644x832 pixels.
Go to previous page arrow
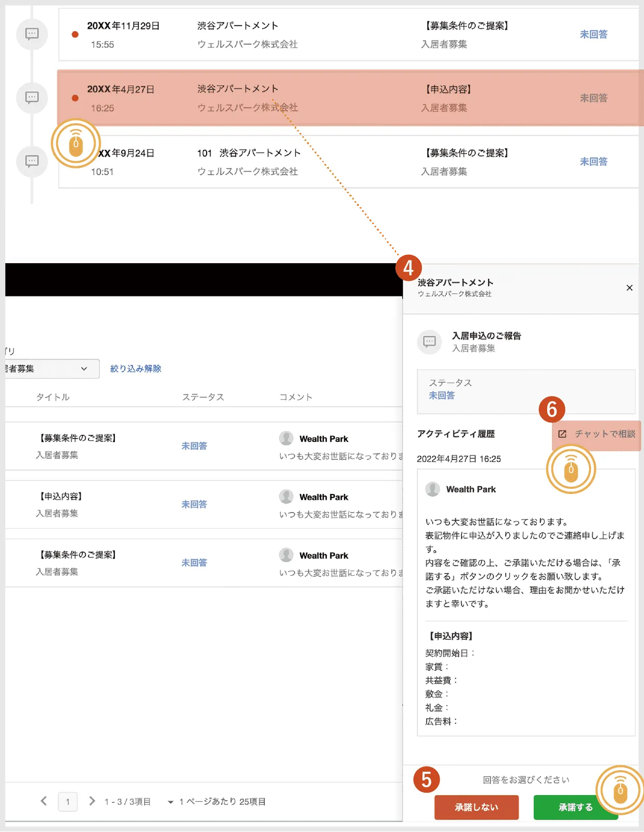[44, 801]
